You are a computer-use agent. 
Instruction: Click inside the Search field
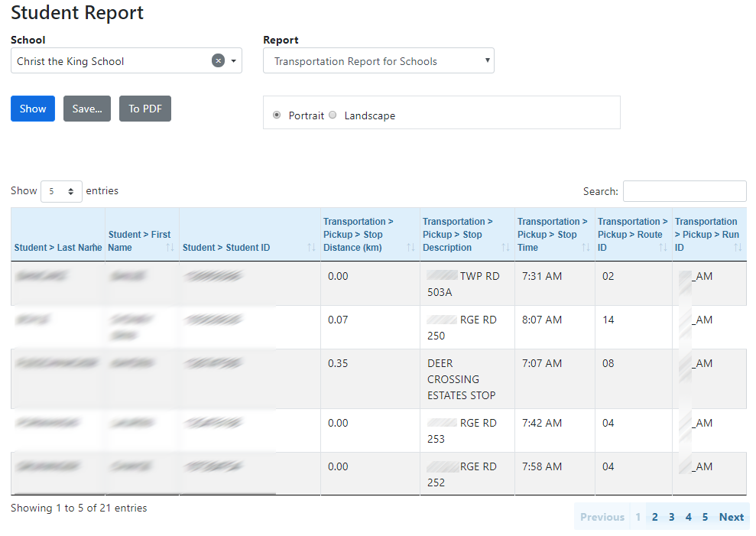pos(684,190)
